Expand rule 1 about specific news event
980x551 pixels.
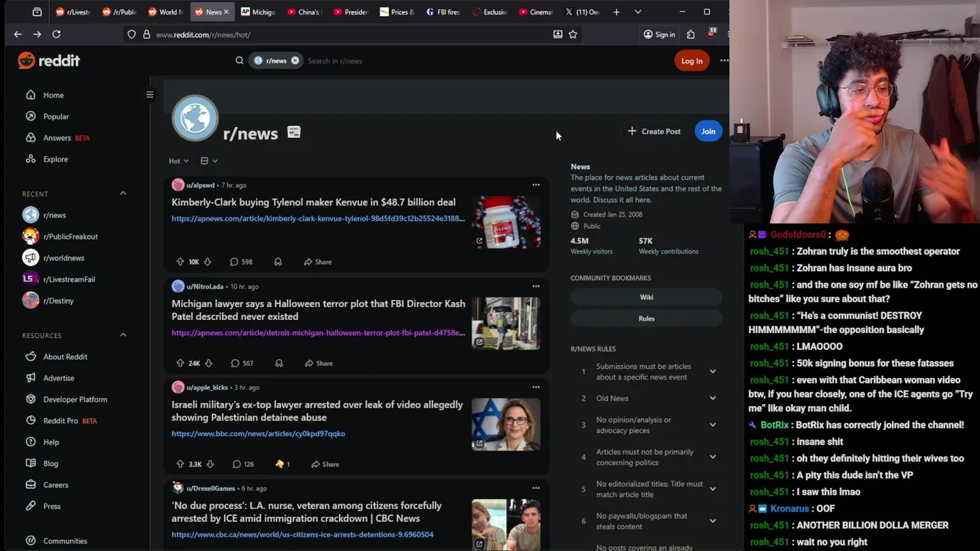click(712, 372)
